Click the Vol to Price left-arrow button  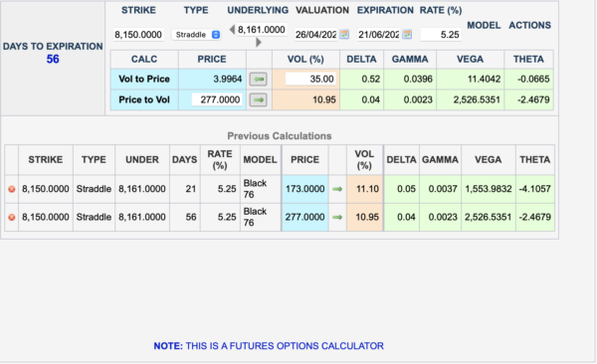tap(259, 80)
